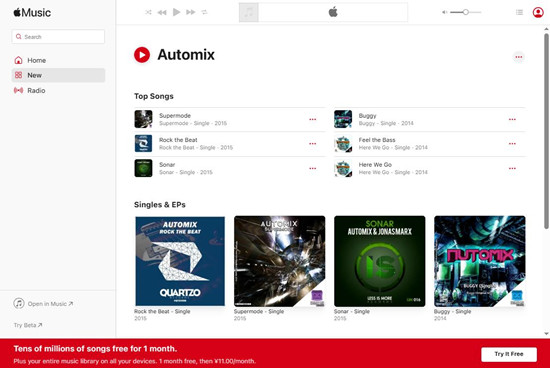550x368 pixels.
Task: Click the vertical scrollbar thumb
Action: point(546,131)
